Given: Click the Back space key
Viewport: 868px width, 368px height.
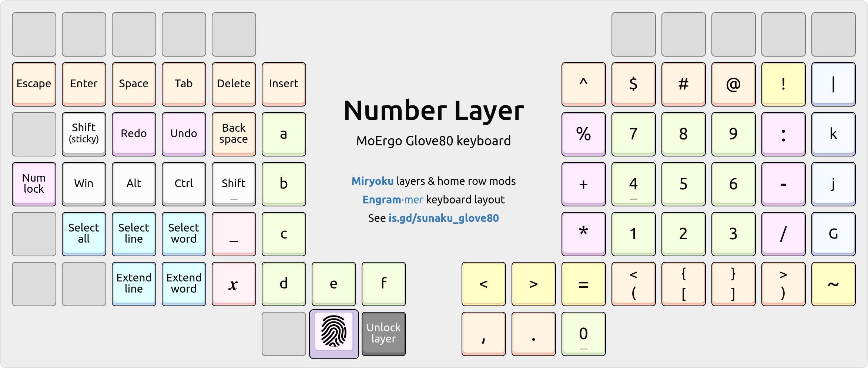Looking at the screenshot, I should pyautogui.click(x=234, y=134).
